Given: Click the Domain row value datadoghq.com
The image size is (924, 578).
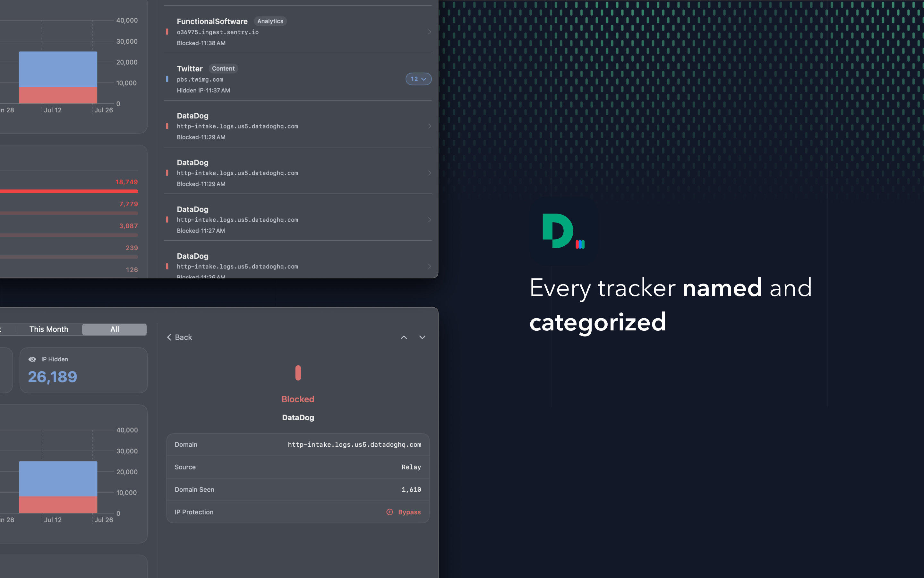Looking at the screenshot, I should pyautogui.click(x=354, y=445).
